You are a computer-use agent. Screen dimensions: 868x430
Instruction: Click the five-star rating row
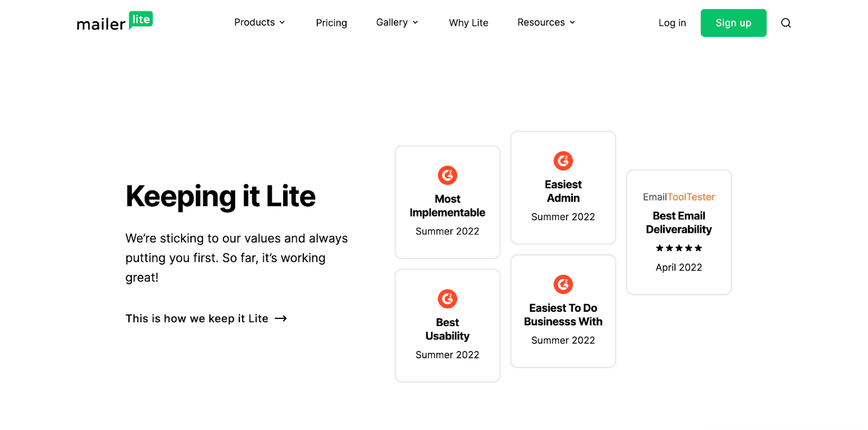[679, 248]
